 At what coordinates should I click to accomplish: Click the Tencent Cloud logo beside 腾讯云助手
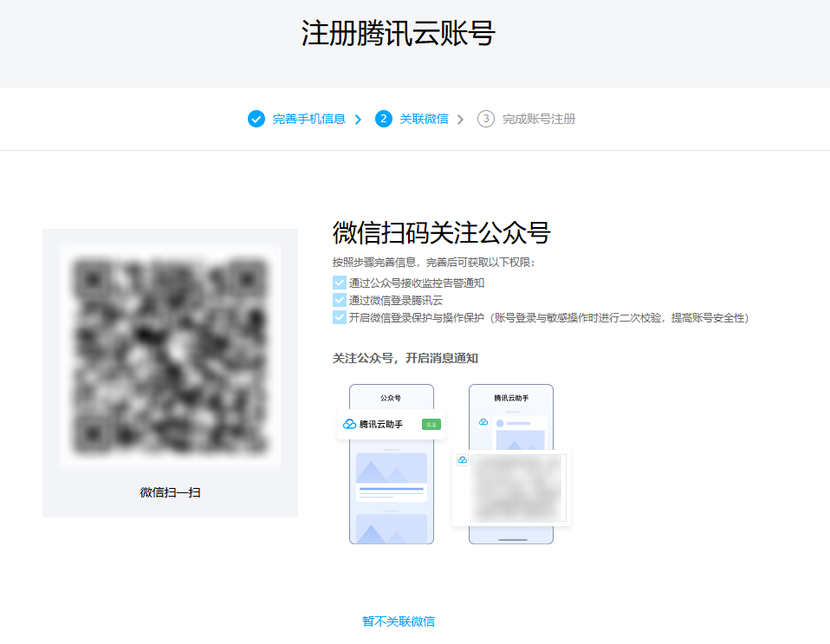[349, 424]
